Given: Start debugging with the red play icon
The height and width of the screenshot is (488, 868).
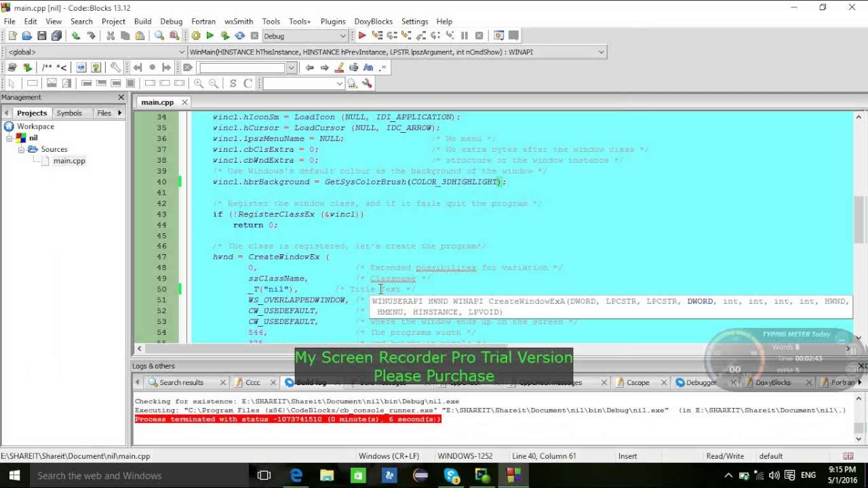Looking at the screenshot, I should 362,36.
